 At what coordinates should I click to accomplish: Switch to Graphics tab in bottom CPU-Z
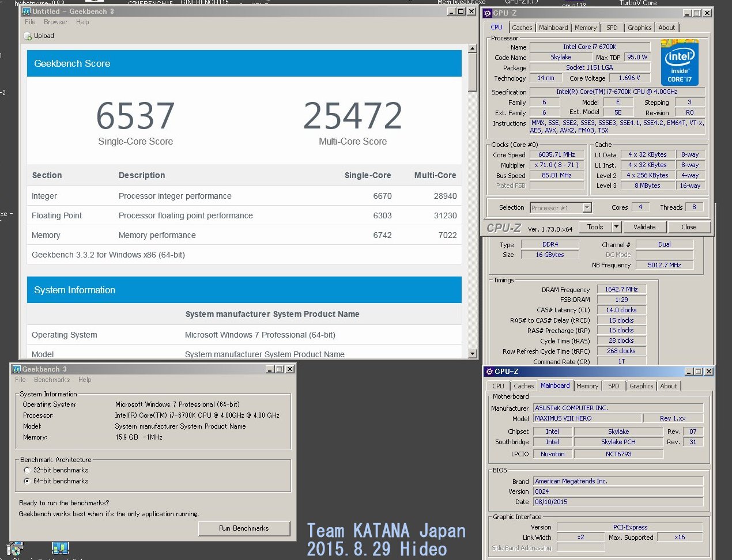point(642,386)
